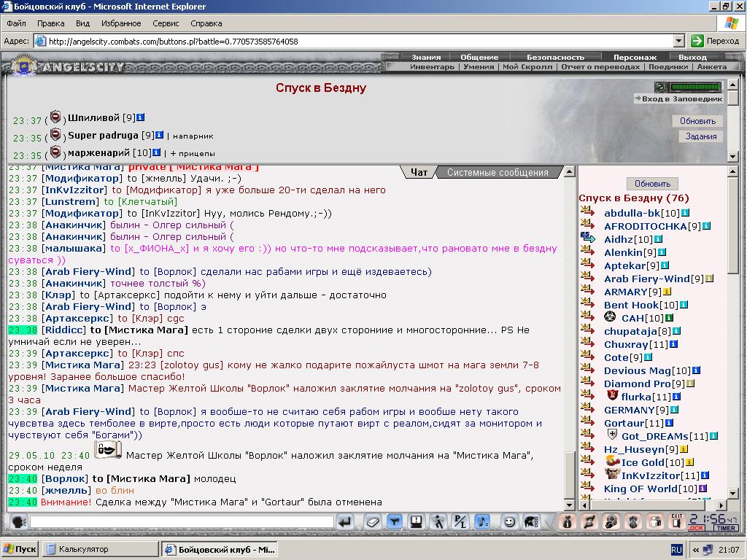Open info icon for Chuxray
Viewport: 747px width, 560px height.
(x=673, y=344)
